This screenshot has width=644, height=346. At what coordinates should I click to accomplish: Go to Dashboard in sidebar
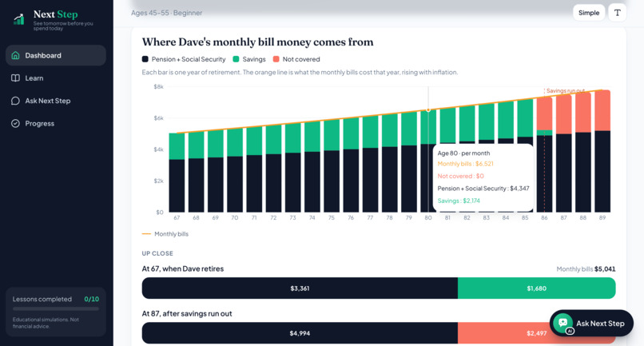(x=56, y=55)
